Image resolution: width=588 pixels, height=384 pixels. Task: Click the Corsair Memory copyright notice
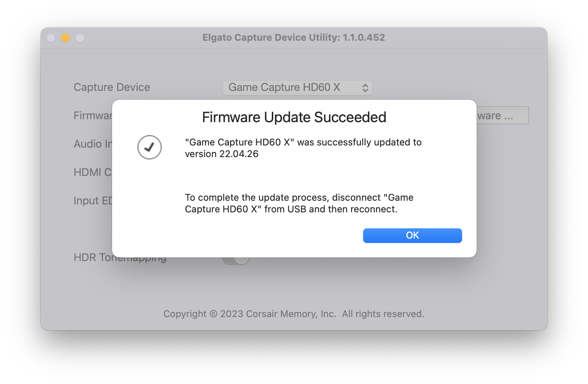coord(294,314)
